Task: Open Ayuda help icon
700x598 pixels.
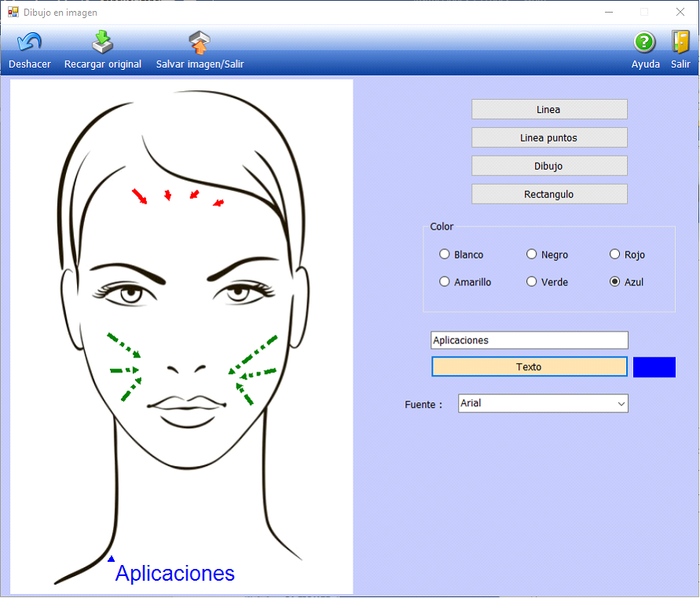Action: pos(645,42)
